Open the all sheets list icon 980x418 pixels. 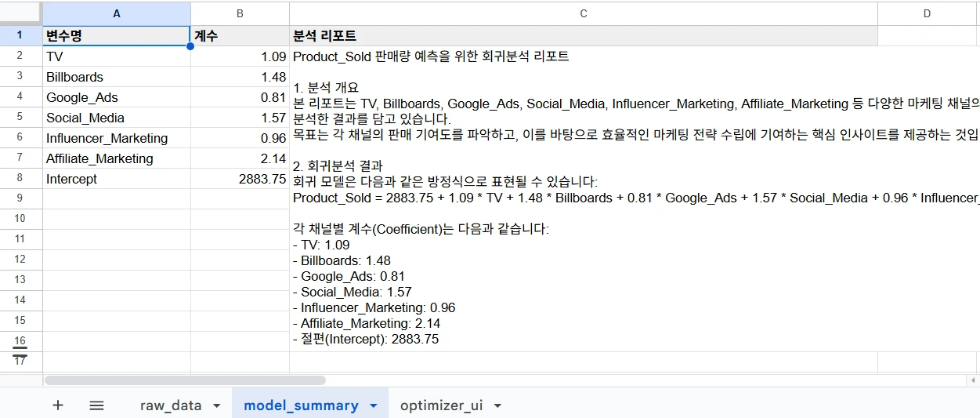pyautogui.click(x=96, y=405)
